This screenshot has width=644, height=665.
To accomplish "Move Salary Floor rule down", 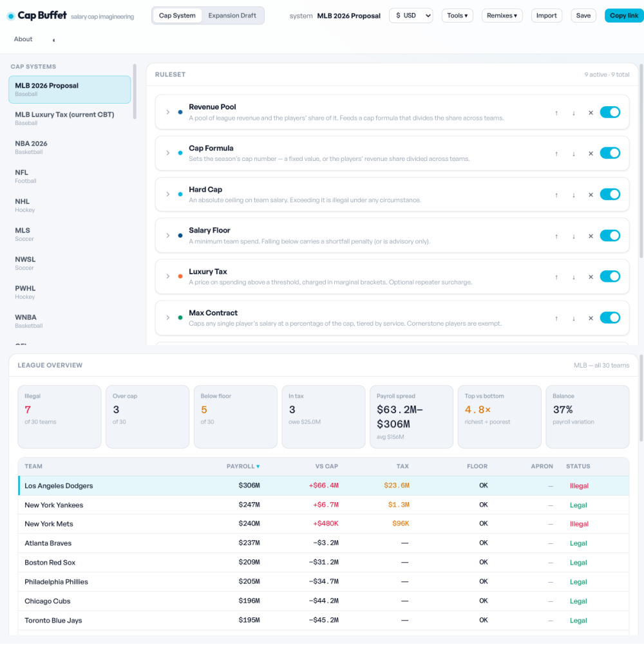I will [x=574, y=236].
